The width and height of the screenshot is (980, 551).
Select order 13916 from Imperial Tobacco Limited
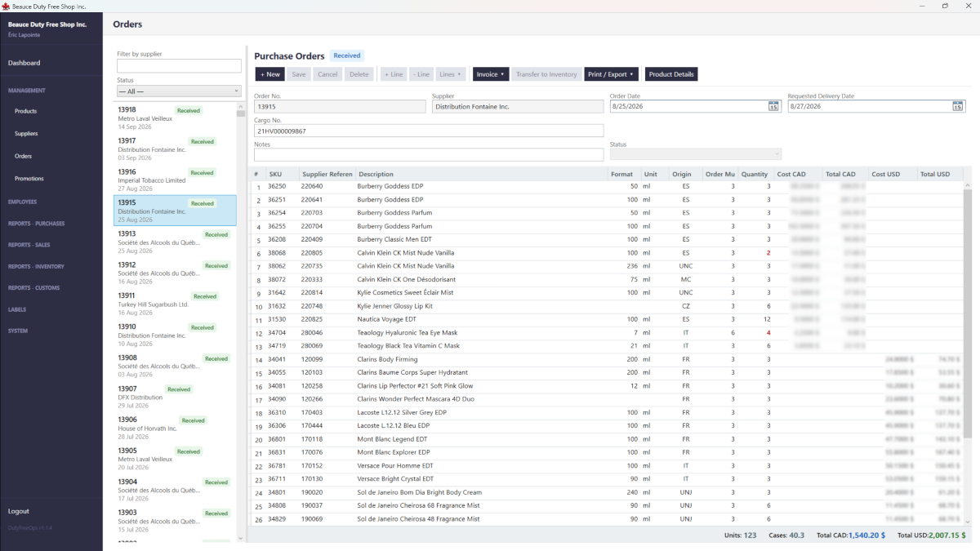[x=175, y=180]
